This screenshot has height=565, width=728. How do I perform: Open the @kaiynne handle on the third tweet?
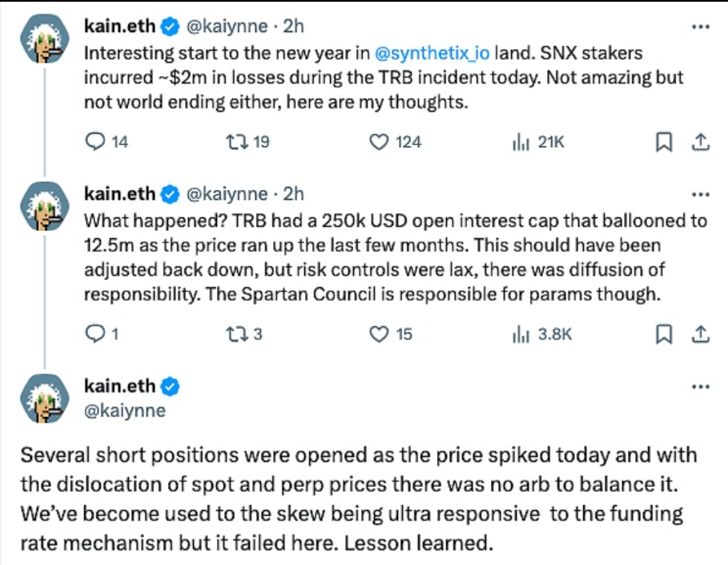tap(125, 412)
